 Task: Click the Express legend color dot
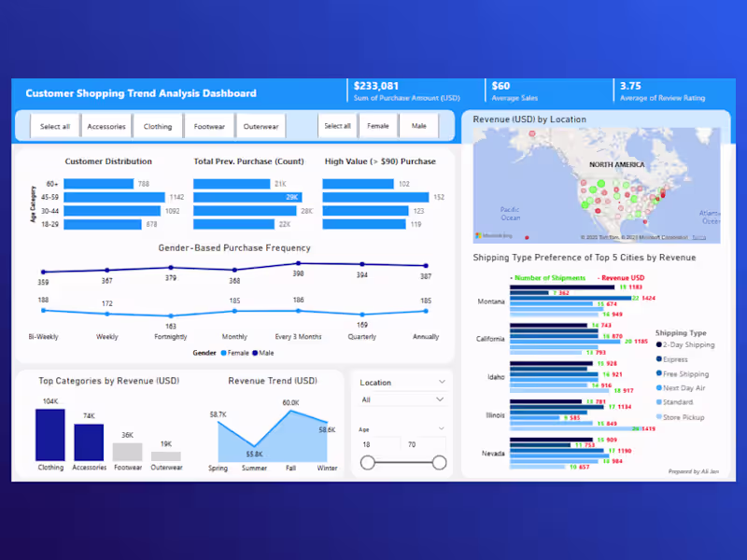659,359
